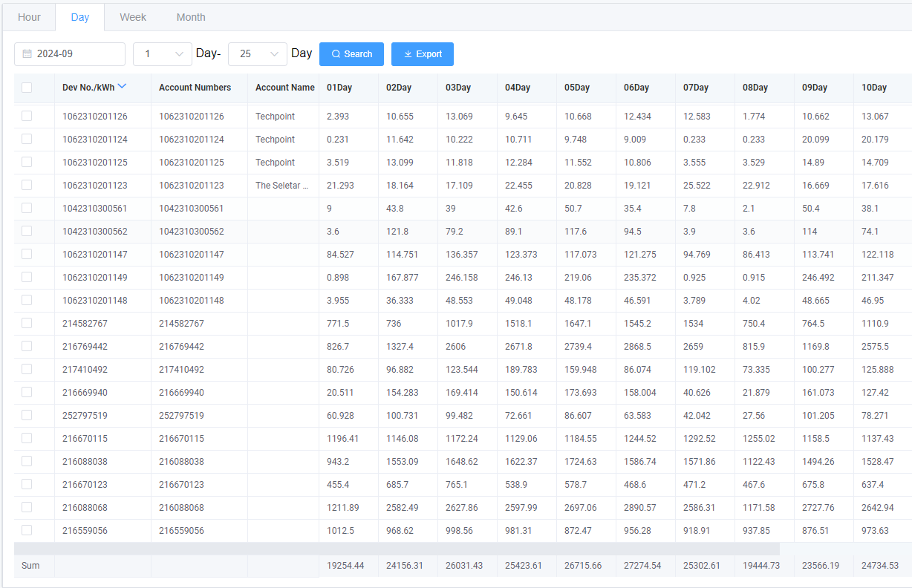Click the 02Day value 167.877
The width and height of the screenshot is (912, 588).
tap(403, 277)
